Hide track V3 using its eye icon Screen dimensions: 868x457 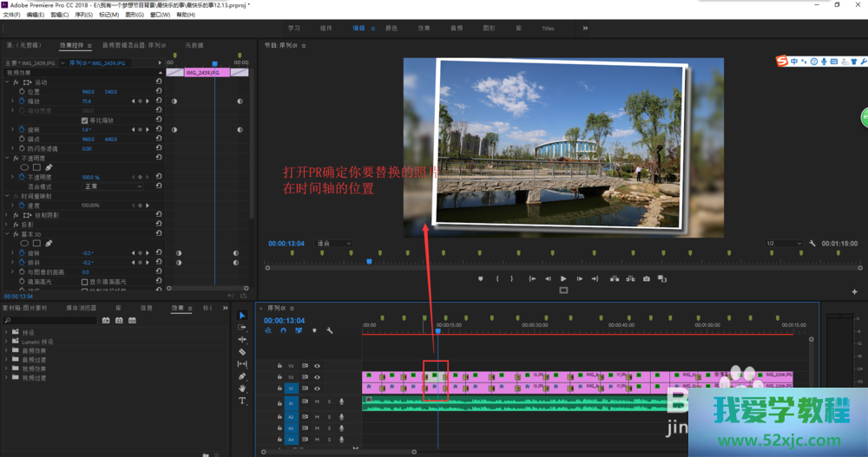(317, 366)
